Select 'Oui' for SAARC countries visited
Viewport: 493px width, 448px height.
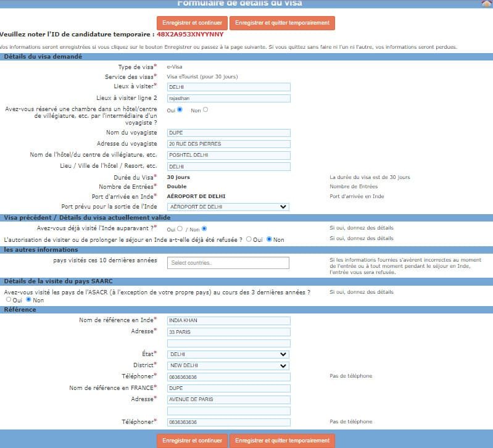click(9, 300)
